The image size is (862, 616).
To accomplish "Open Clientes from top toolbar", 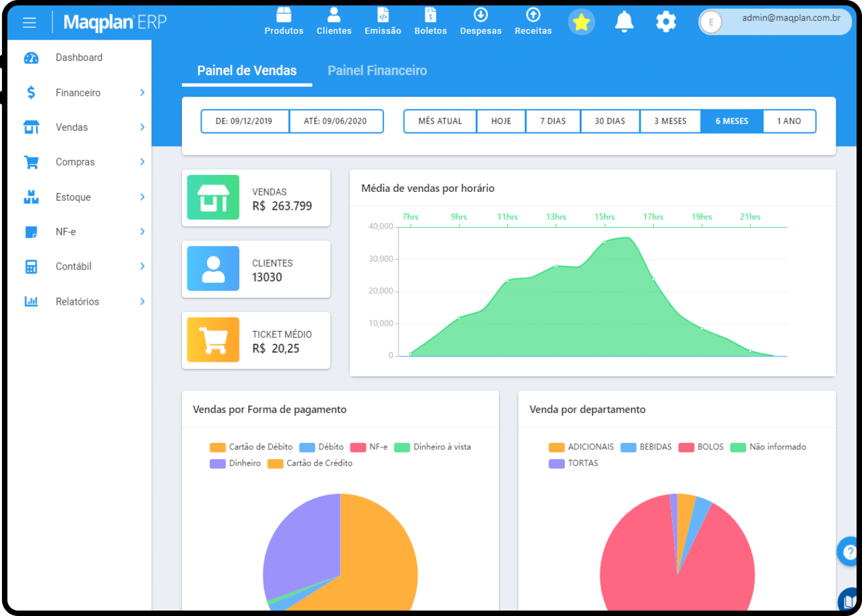I will click(334, 21).
